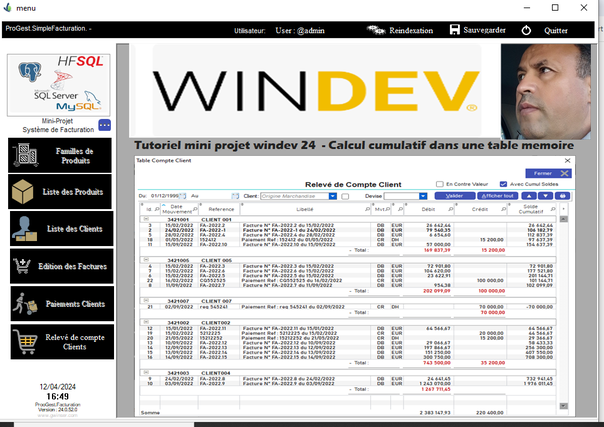Collapse the CLIENT 001 group
This screenshot has width=604, height=427.
[x=146, y=219]
